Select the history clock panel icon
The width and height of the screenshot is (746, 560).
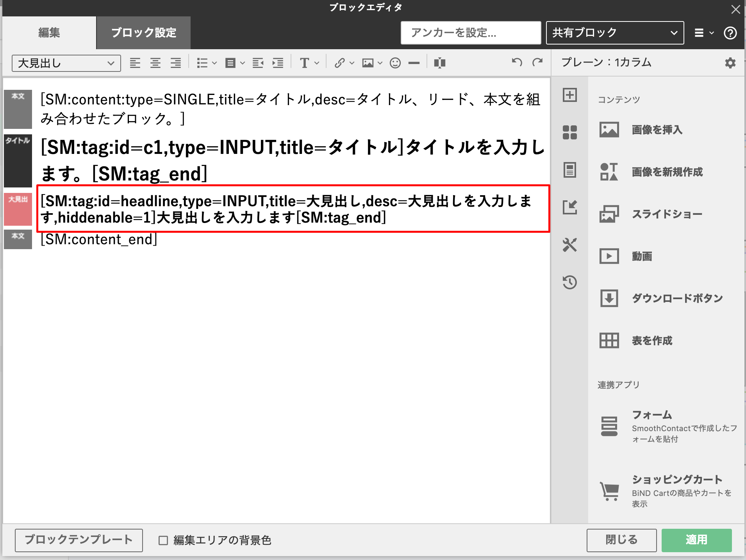point(570,282)
